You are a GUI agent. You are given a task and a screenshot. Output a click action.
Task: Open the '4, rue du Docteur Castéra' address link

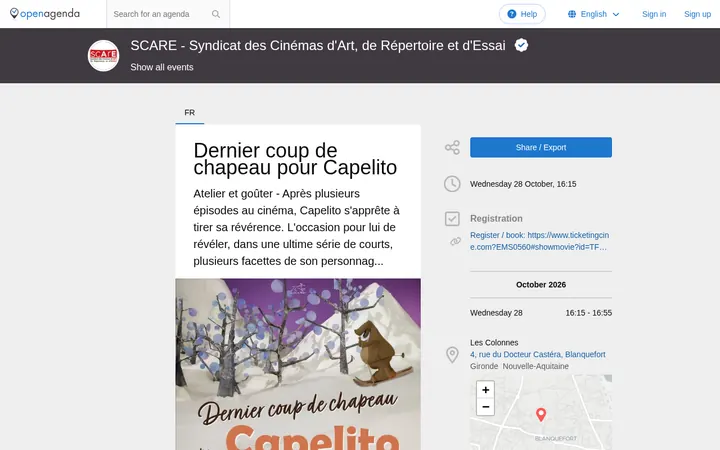point(538,354)
